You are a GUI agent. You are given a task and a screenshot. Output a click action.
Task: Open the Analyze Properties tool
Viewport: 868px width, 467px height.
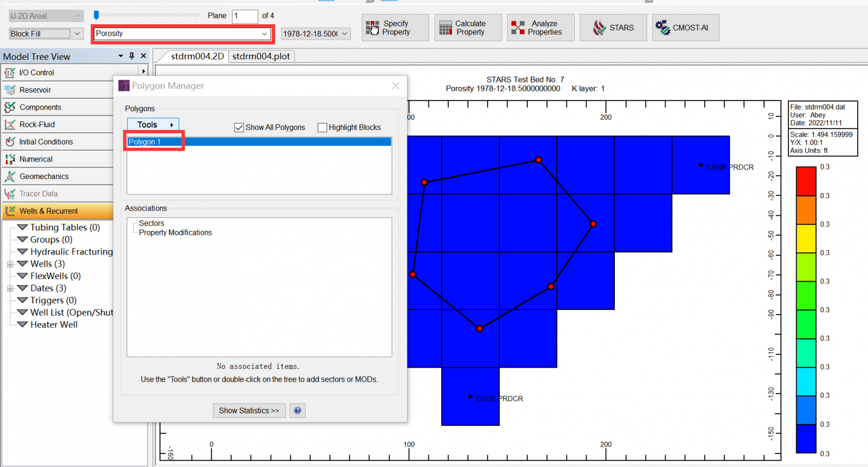point(540,27)
